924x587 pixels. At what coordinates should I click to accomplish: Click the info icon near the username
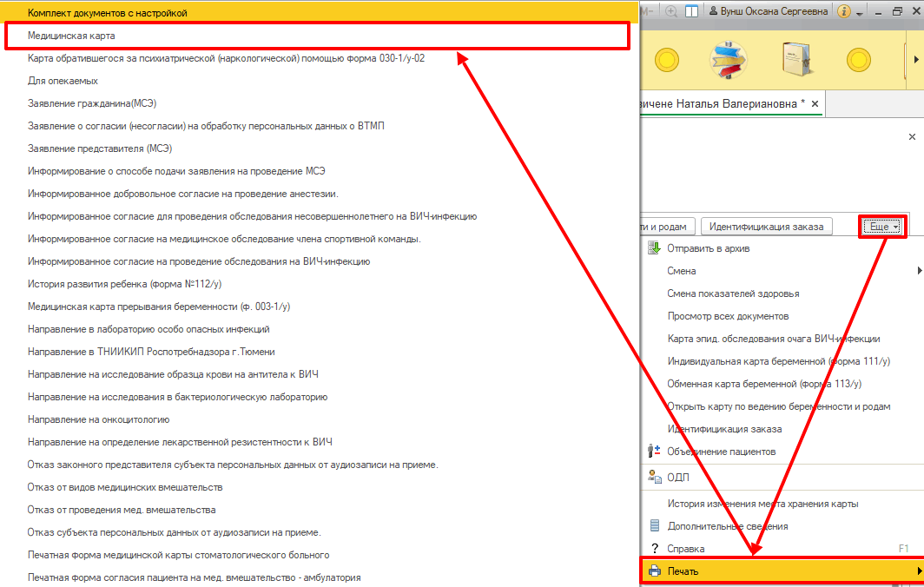[843, 12]
